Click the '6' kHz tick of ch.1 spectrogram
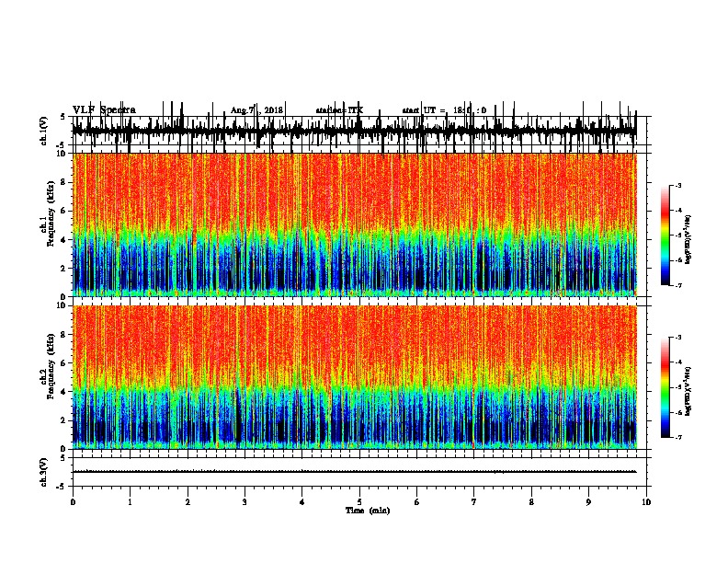728x563 pixels. point(63,212)
